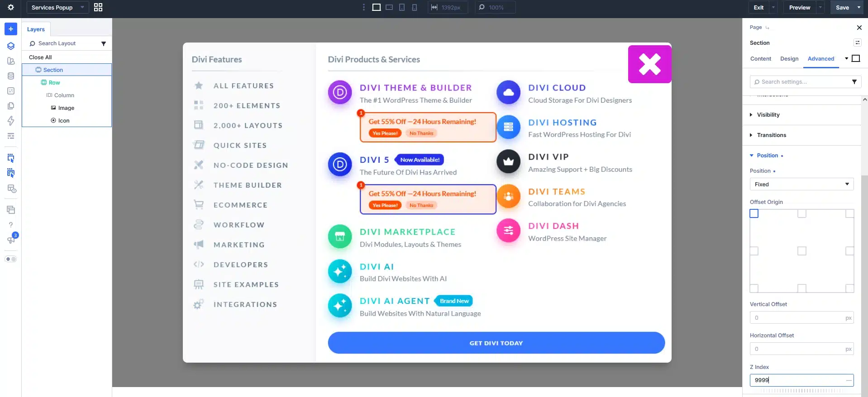Open the Services Popup dropdown

58,7
